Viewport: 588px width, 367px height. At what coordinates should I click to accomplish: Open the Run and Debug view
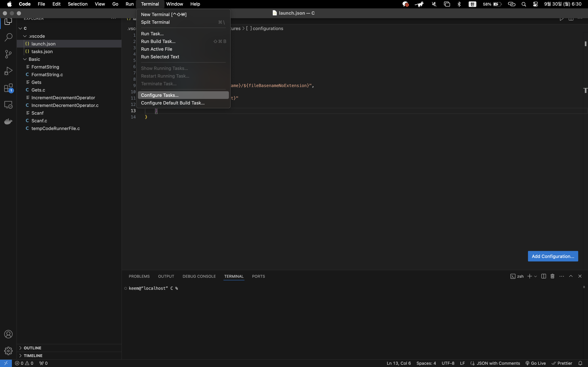pyautogui.click(x=8, y=71)
